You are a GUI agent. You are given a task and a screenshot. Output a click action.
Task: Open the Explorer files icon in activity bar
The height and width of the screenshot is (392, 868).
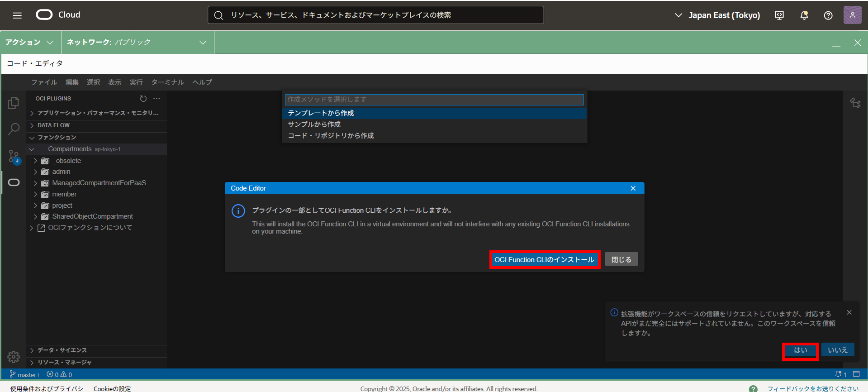click(x=14, y=103)
